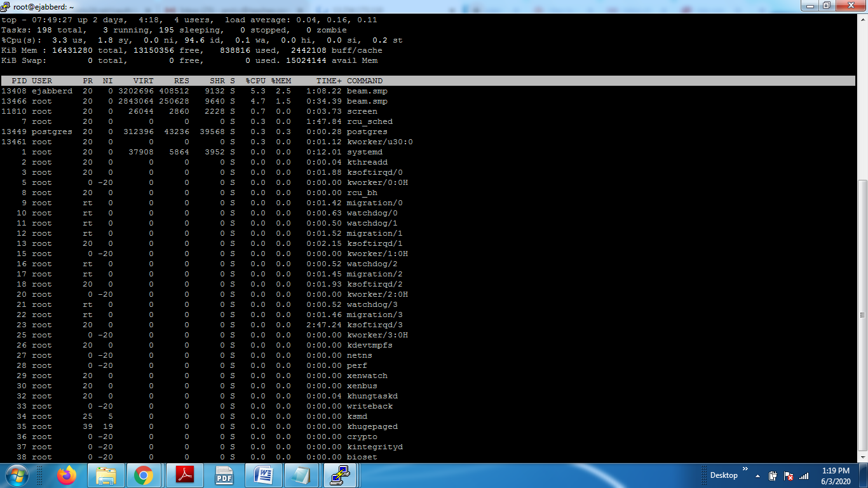Switch to Adobe Reader in taskbar
The width and height of the screenshot is (868, 488).
point(184,475)
